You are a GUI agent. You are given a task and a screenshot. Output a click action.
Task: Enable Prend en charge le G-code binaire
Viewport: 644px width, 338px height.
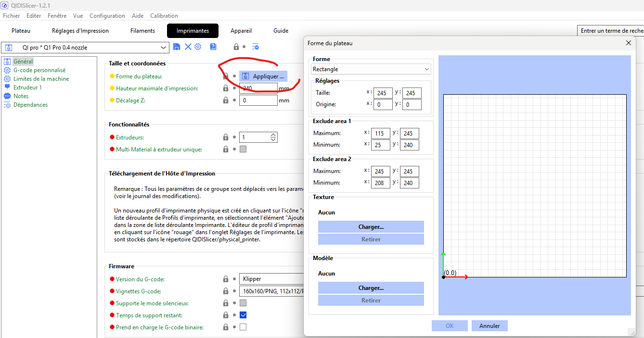pyautogui.click(x=243, y=327)
